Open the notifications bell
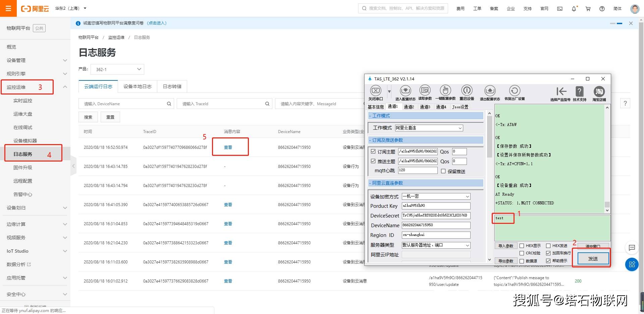Screen dimensions: 644x314 point(574,9)
